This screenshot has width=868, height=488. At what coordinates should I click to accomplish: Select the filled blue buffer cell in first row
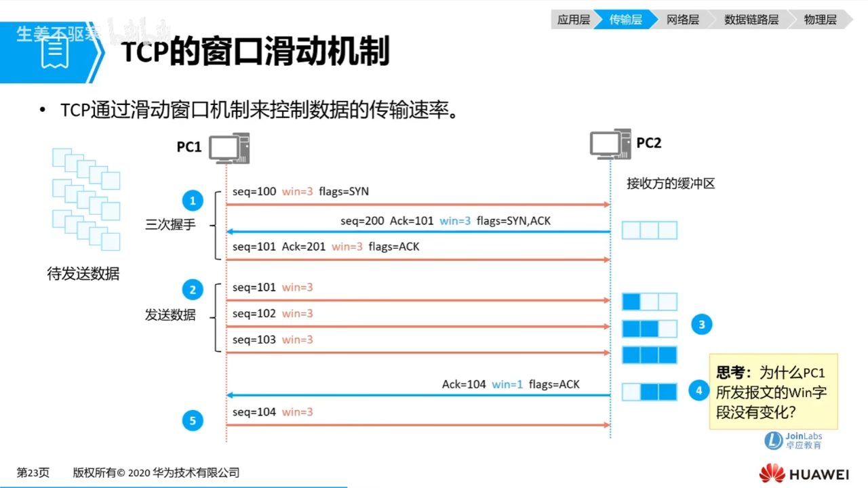pyautogui.click(x=630, y=301)
